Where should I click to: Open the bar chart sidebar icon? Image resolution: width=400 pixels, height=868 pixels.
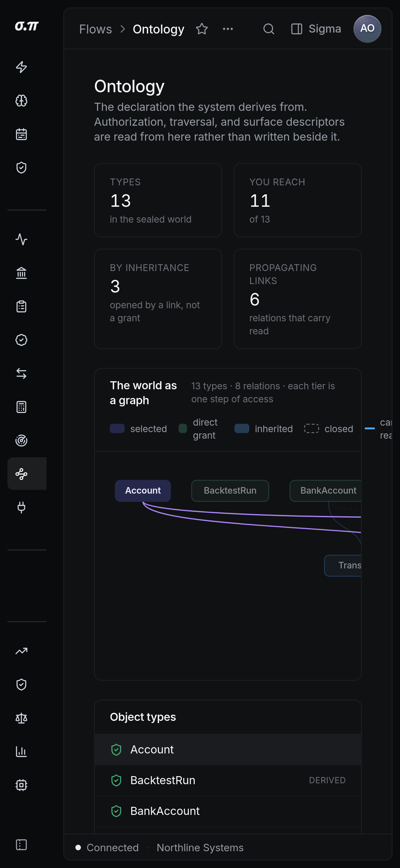(21, 751)
